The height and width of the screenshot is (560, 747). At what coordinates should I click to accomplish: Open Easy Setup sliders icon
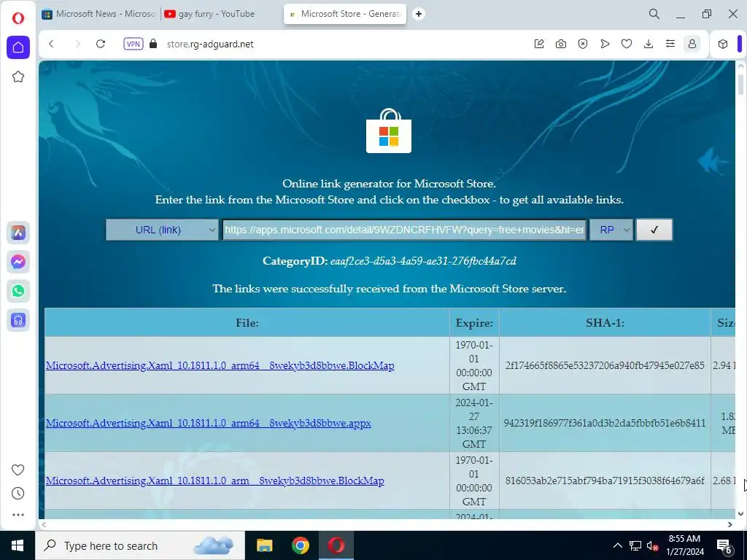[x=670, y=44]
